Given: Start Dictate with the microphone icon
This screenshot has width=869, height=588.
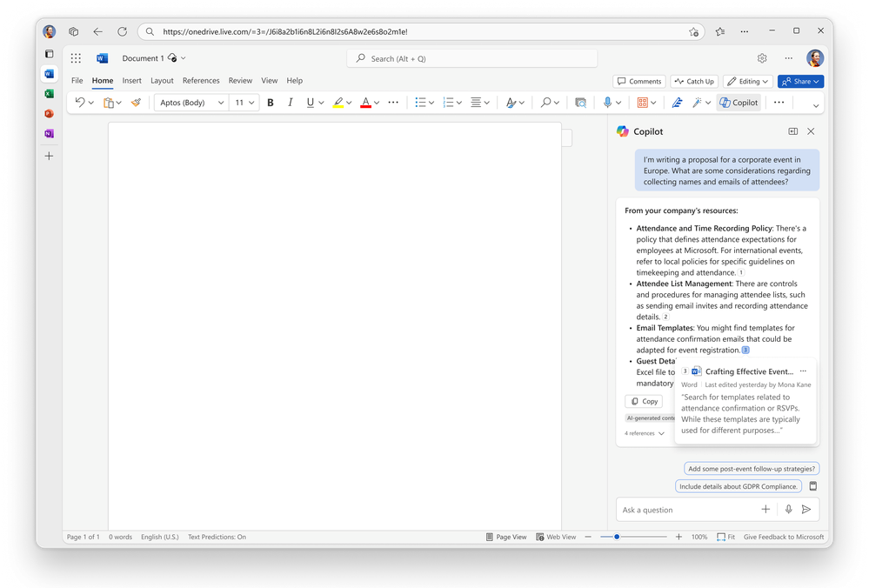Looking at the screenshot, I should [608, 103].
